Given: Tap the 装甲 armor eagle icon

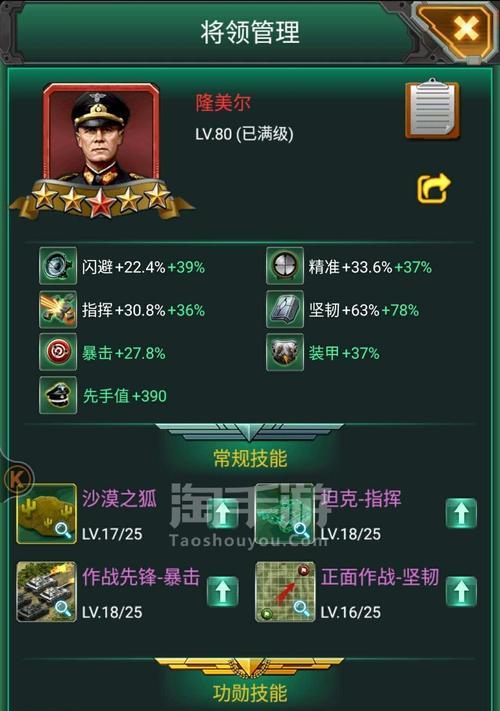Looking at the screenshot, I should point(285,352).
